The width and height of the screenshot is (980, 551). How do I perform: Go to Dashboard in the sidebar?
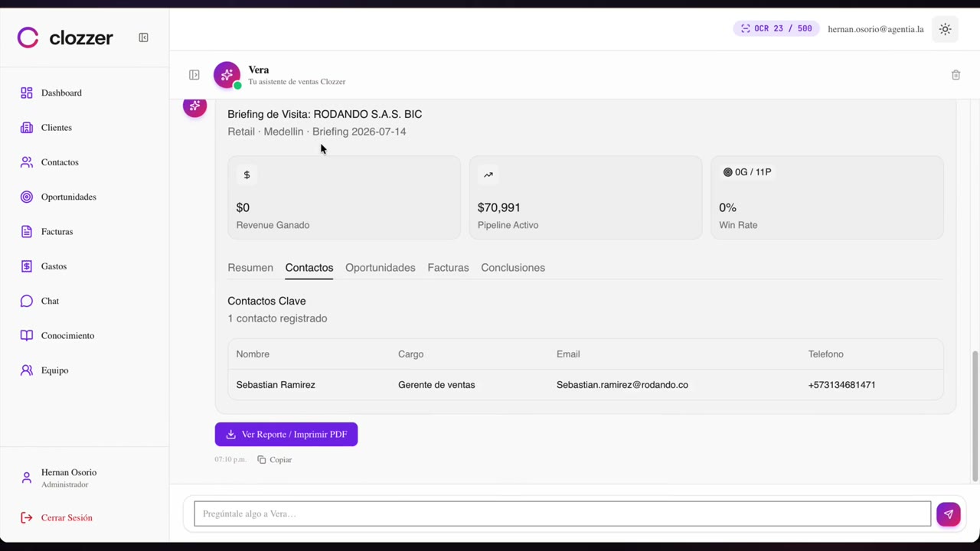[61, 93]
